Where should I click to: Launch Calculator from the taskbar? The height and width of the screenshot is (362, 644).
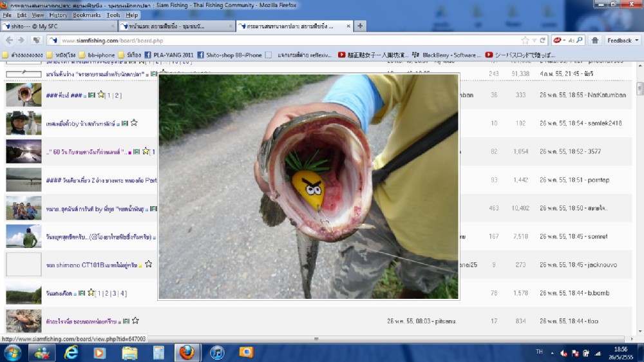pos(158,352)
